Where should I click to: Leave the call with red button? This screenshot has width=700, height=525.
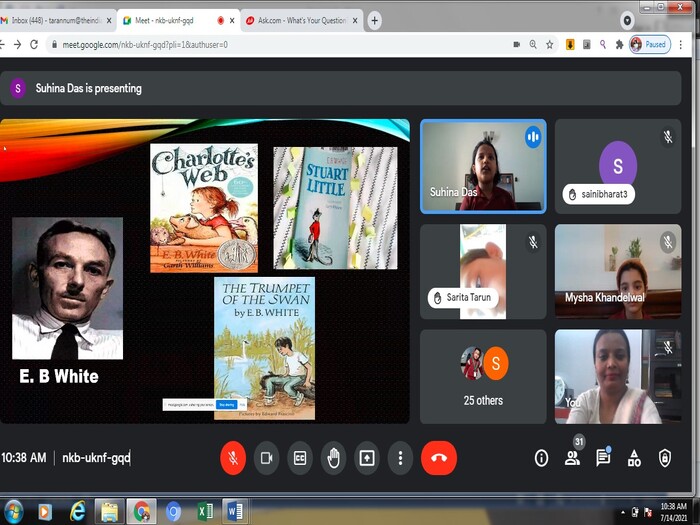tap(439, 458)
